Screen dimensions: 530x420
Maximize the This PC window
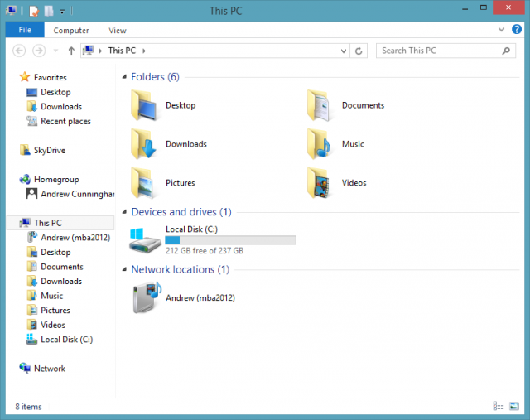point(484,7)
